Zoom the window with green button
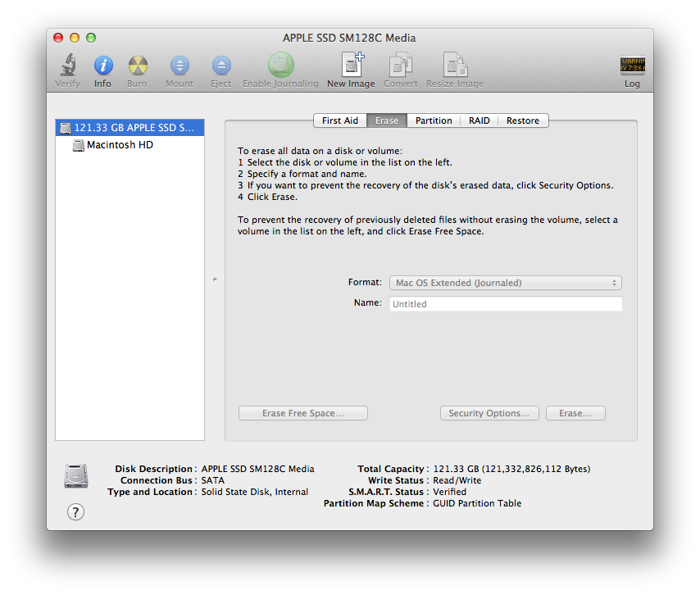700x595 pixels. [91, 38]
